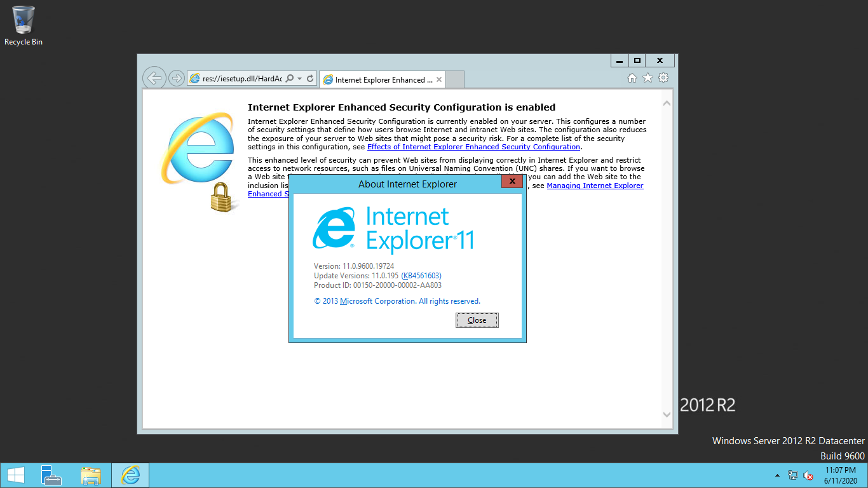Close the Internet Explorer window
Viewport: 868px width, 488px height.
(x=660, y=60)
